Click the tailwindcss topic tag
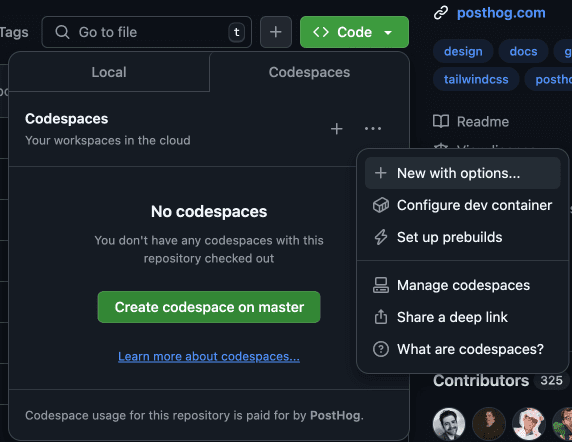The image size is (572, 442). [476, 79]
